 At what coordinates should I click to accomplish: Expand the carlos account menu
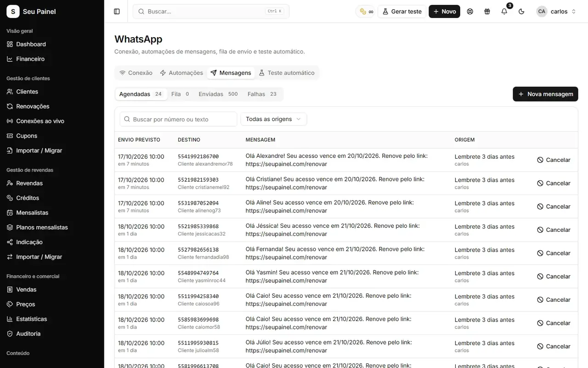(556, 11)
